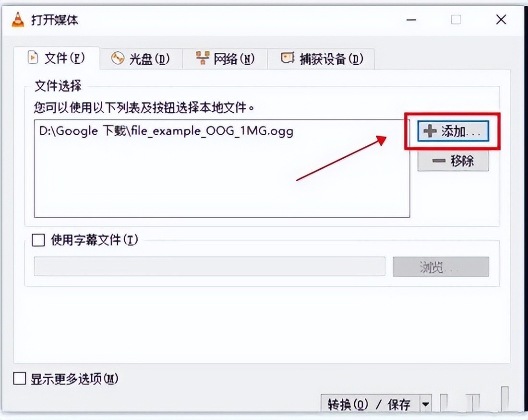This screenshot has width=528, height=420.
Task: Enable the 使用字幕文件 checkbox
Action: (38, 240)
